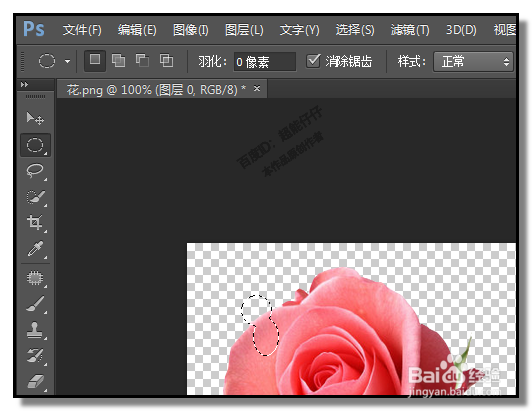Select the Brush tool
This screenshot has width=532, height=411.
point(35,304)
